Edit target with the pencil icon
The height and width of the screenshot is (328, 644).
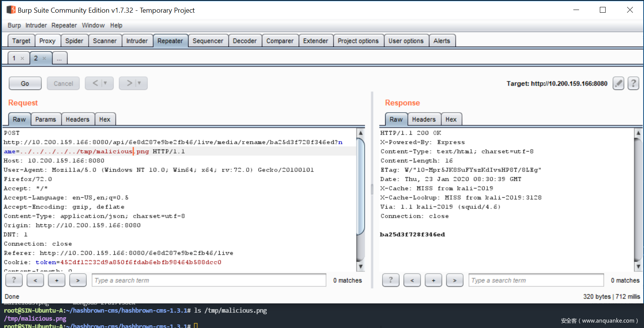(618, 83)
